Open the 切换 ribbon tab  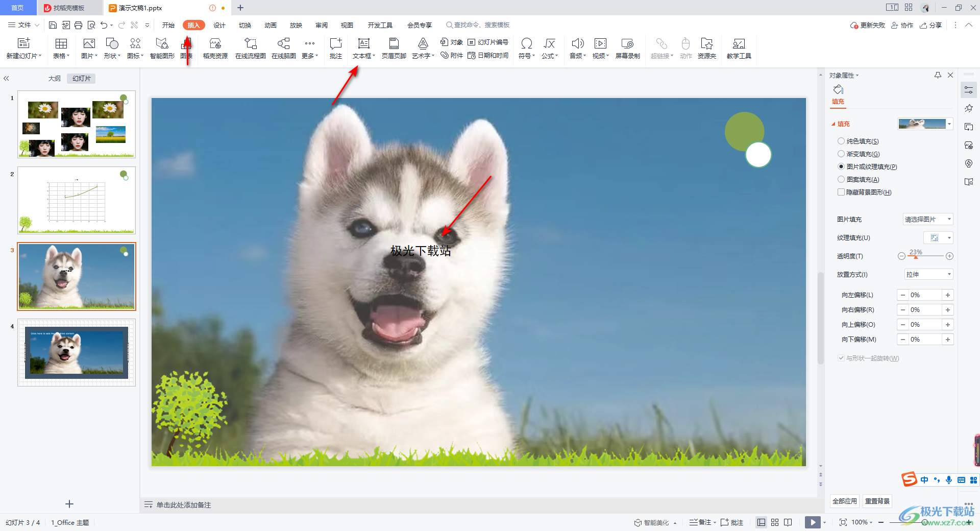pyautogui.click(x=245, y=25)
